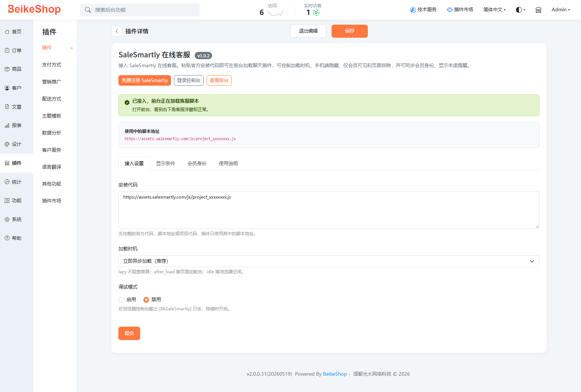Open the 统计 statistics sidebar icon
The width and height of the screenshot is (581, 392).
[7, 182]
